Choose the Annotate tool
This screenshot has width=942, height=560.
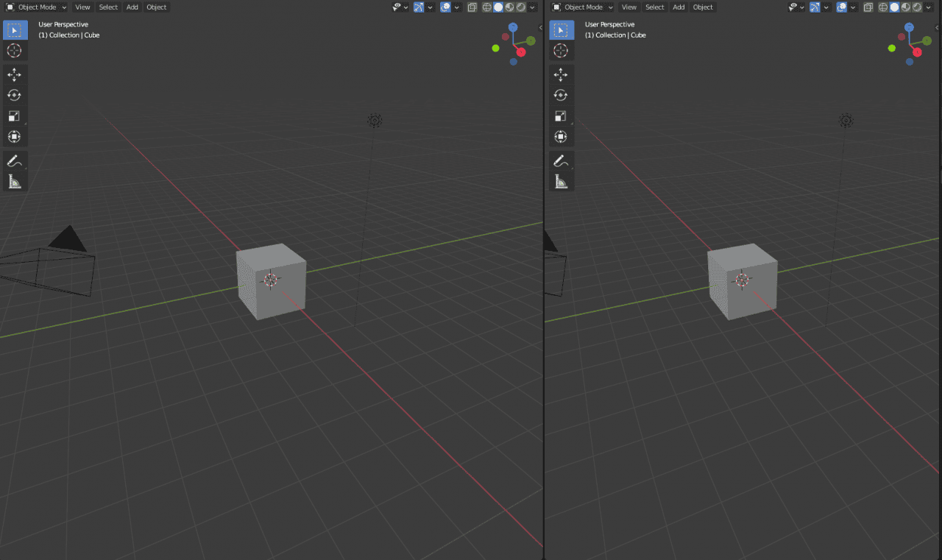[15, 160]
